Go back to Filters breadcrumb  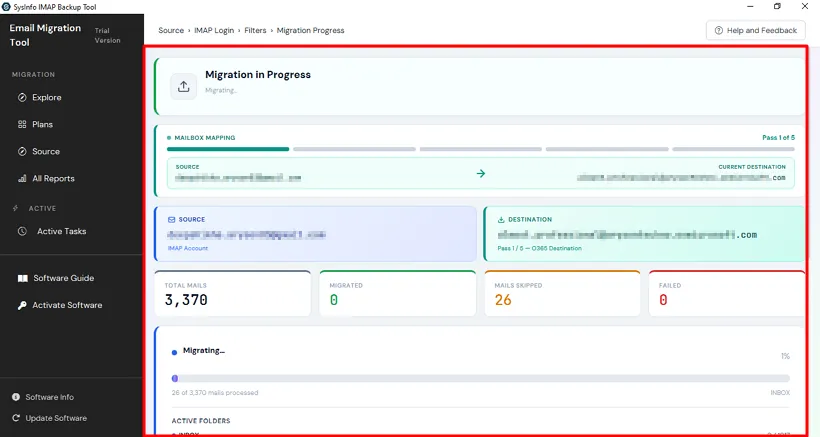point(255,30)
